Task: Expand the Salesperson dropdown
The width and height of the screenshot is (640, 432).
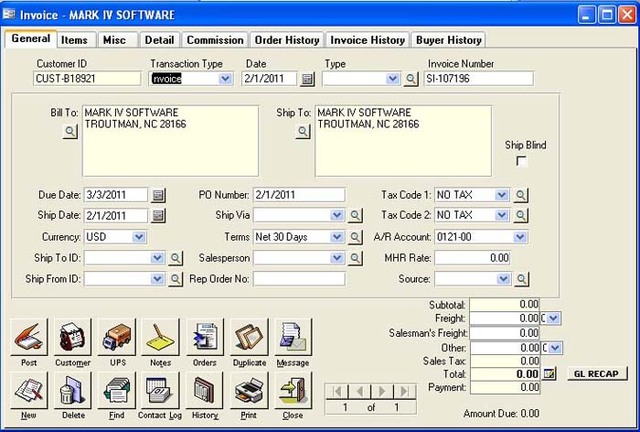Action: pyautogui.click(x=337, y=258)
